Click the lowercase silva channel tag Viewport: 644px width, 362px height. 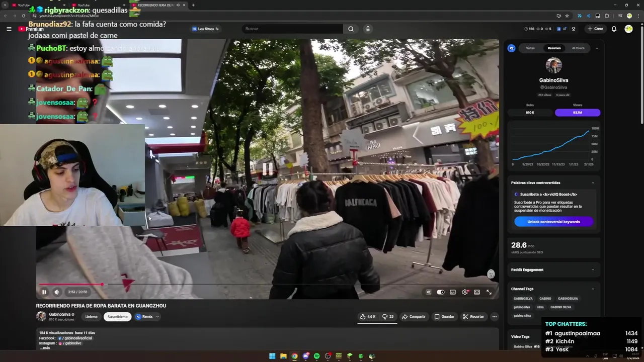click(540, 307)
